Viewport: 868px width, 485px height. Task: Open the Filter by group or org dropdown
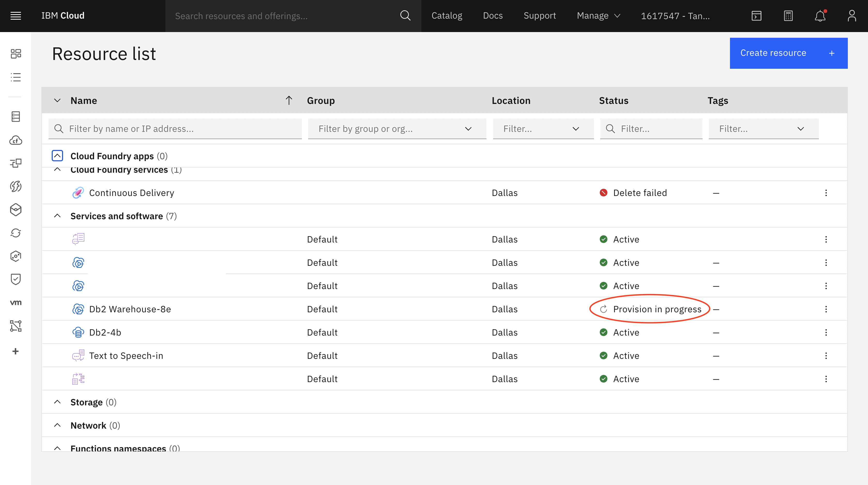click(x=397, y=129)
